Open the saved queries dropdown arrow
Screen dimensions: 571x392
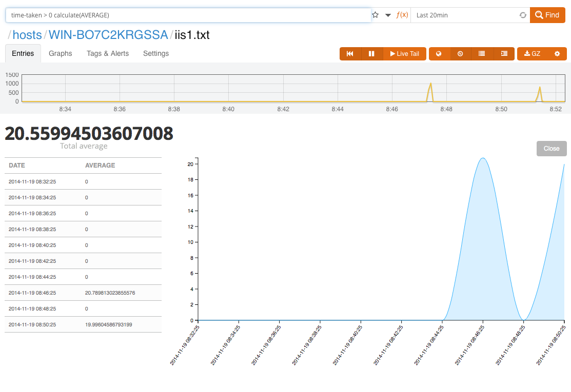[388, 15]
